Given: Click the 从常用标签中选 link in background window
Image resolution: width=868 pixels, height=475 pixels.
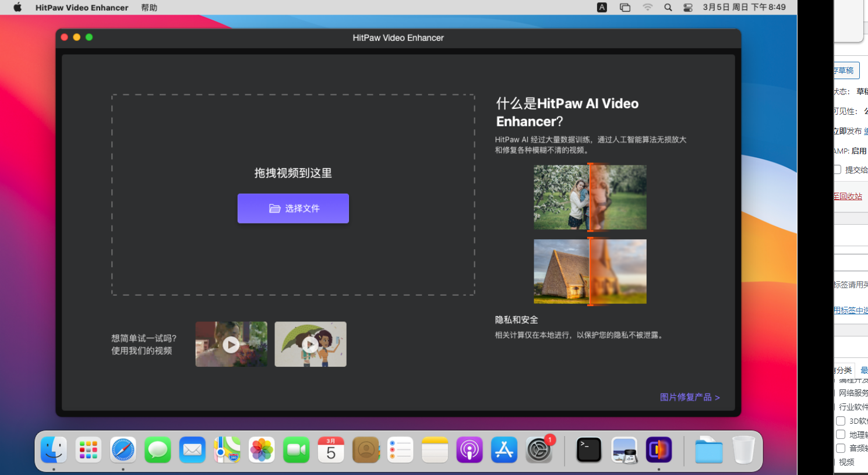Looking at the screenshot, I should [x=851, y=310].
